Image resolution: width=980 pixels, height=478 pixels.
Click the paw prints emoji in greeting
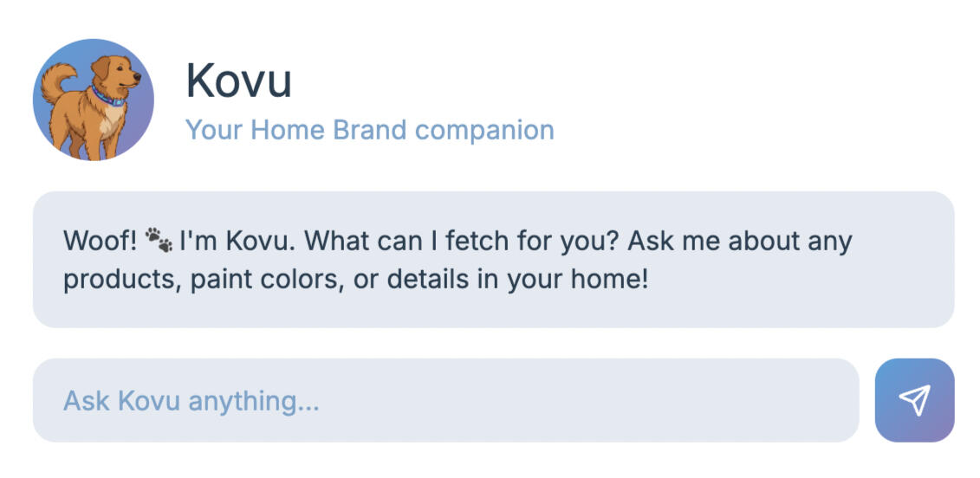159,240
